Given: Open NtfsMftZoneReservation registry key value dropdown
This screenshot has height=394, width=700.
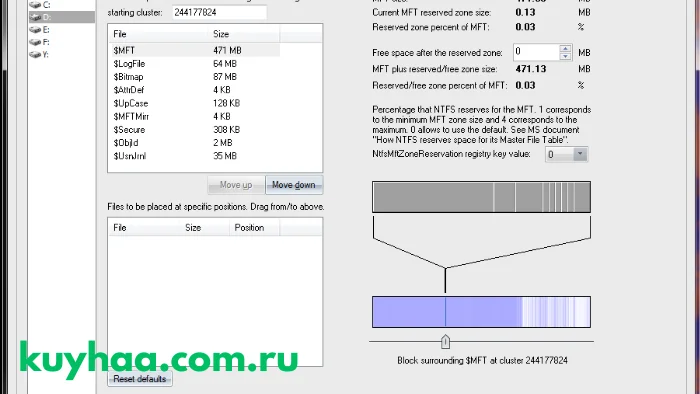Looking at the screenshot, I should [x=580, y=154].
